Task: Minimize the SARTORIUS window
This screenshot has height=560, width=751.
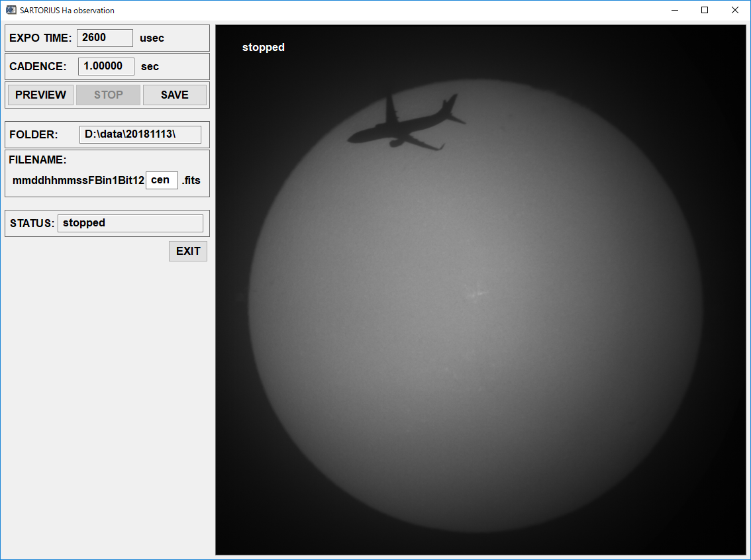Action: (675, 10)
